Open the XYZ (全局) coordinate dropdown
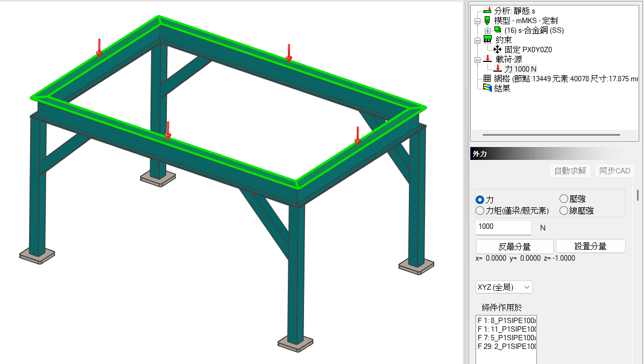This screenshot has height=364, width=644. pos(504,287)
